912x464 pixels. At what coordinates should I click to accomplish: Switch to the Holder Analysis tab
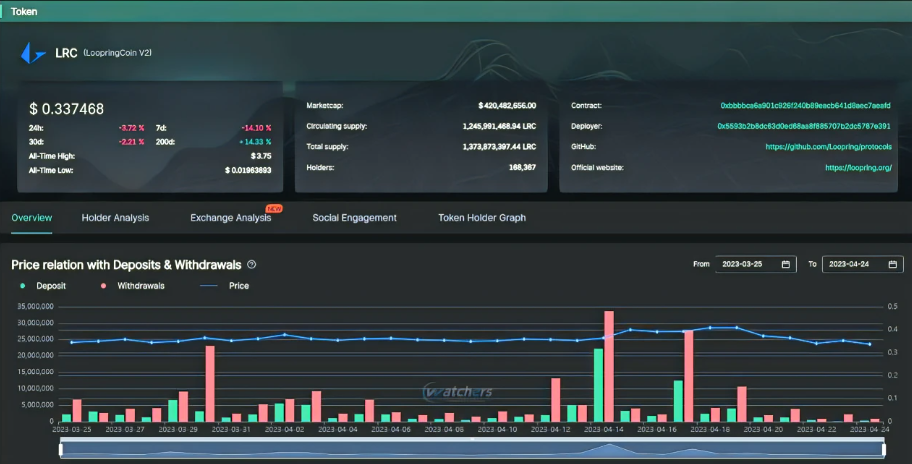click(x=115, y=217)
